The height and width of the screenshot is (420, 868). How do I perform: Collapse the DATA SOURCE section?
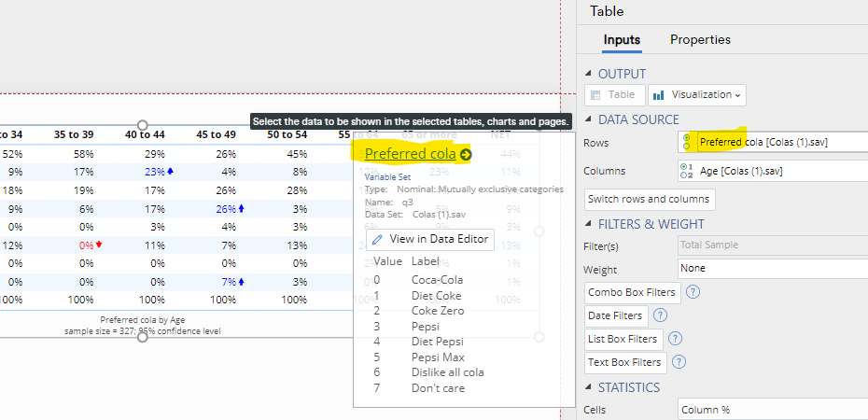[x=588, y=119]
